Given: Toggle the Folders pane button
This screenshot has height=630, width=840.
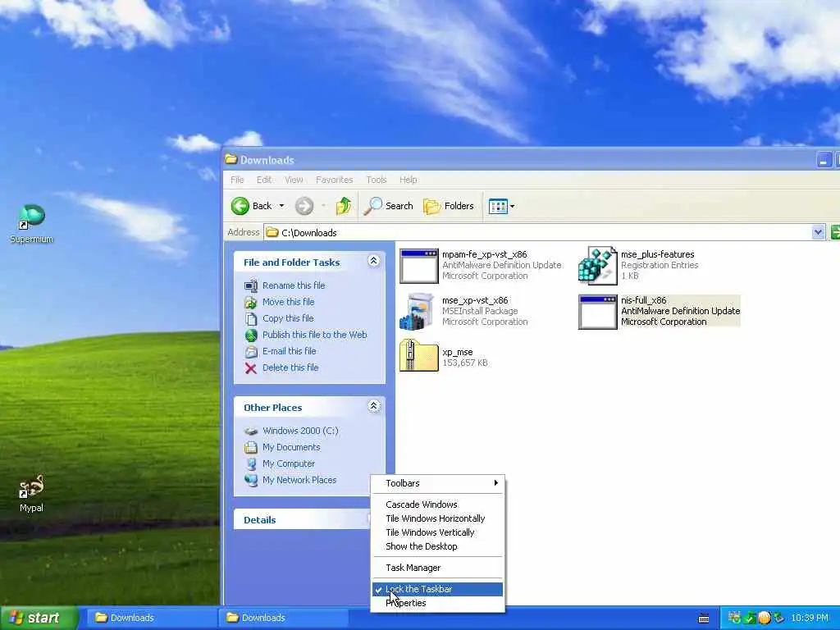Looking at the screenshot, I should (x=449, y=206).
